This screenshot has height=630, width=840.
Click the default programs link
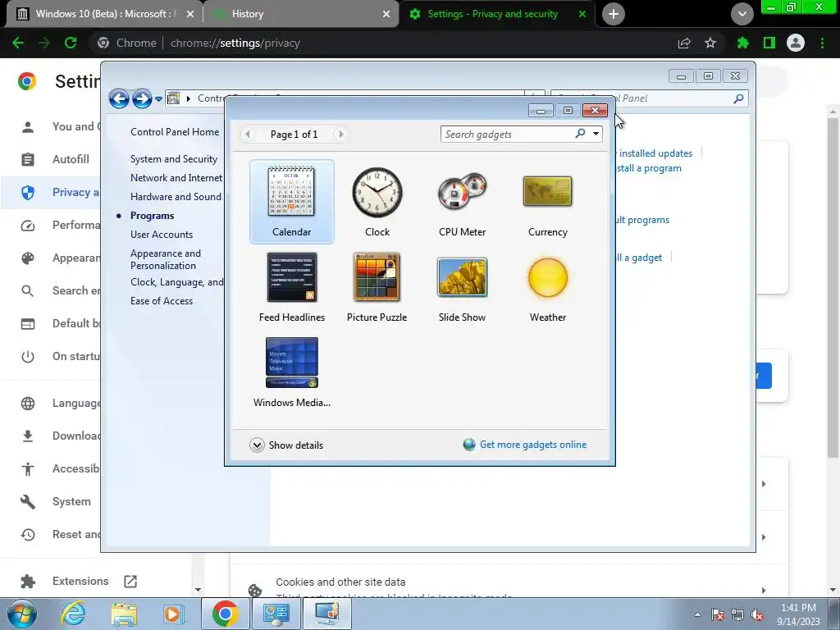[643, 220]
